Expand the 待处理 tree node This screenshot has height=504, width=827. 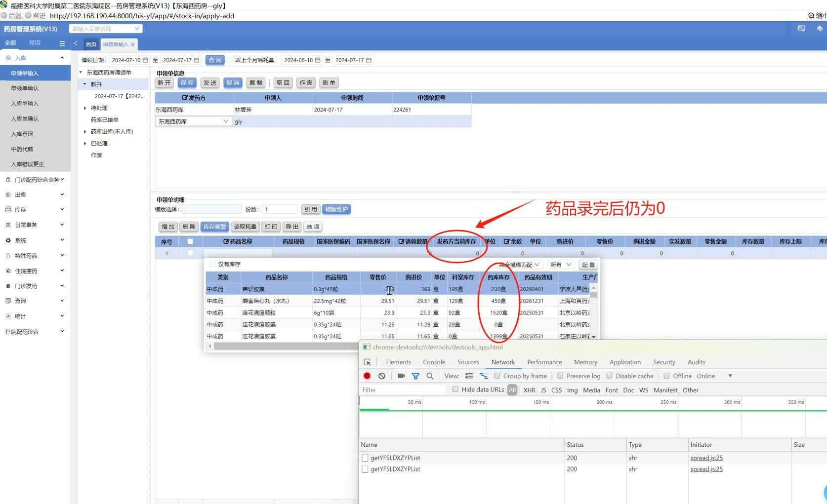(85, 108)
